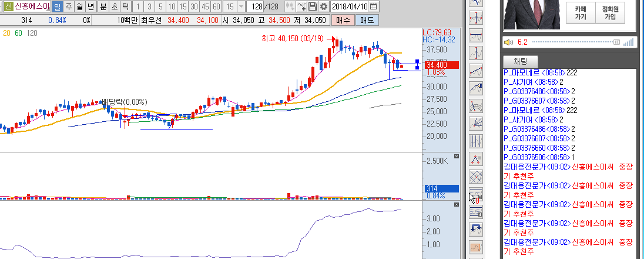Open the 채팅 chat tab
Image resolution: width=644 pixels, height=259 pixels.
521,62
